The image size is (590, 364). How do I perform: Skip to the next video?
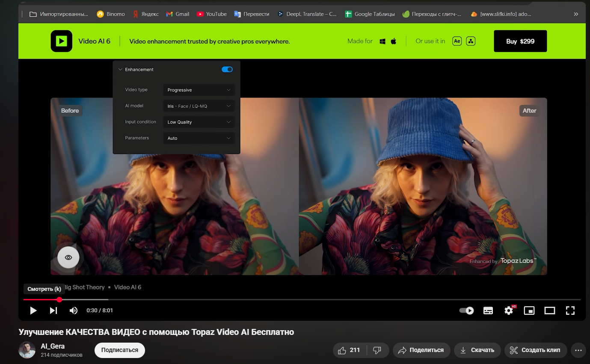[53, 311]
